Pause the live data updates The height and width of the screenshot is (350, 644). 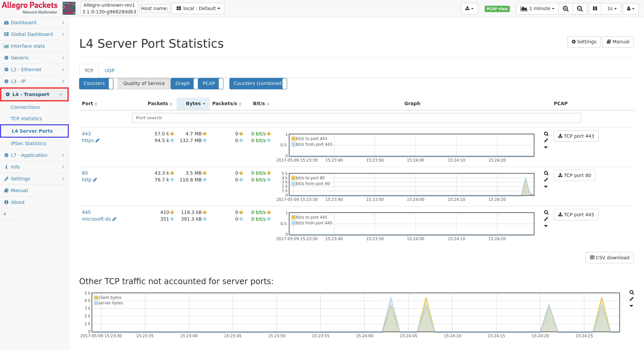point(595,9)
